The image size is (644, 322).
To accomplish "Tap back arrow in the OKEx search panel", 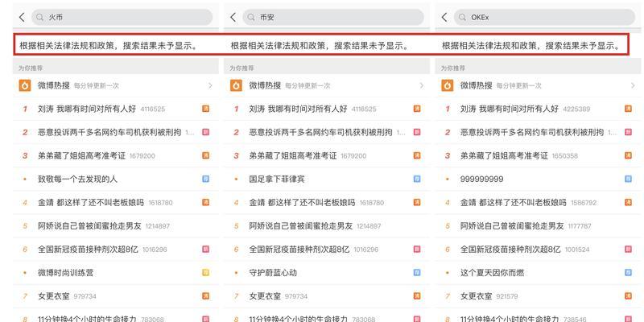I will click(444, 17).
